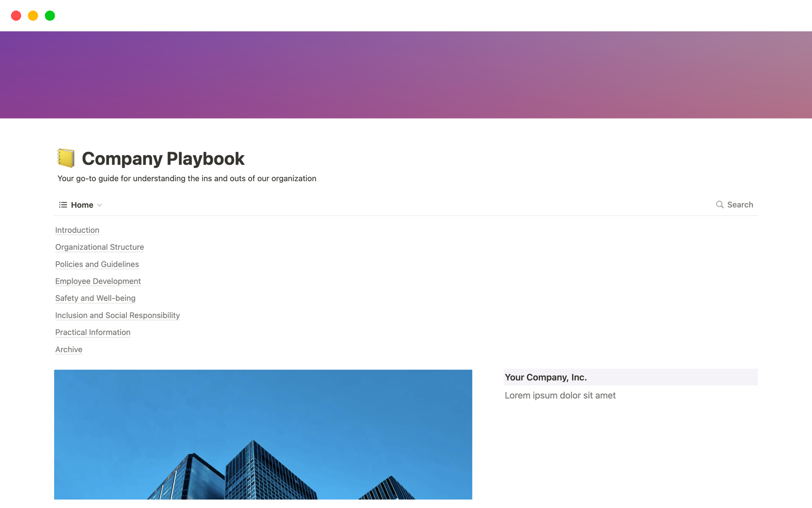Click the Introduction section icon link

77,230
